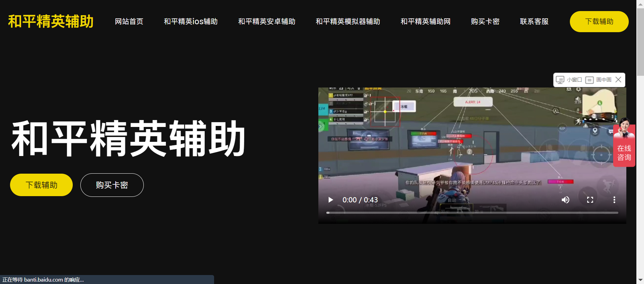Close the floating video toolbar

tap(618, 80)
